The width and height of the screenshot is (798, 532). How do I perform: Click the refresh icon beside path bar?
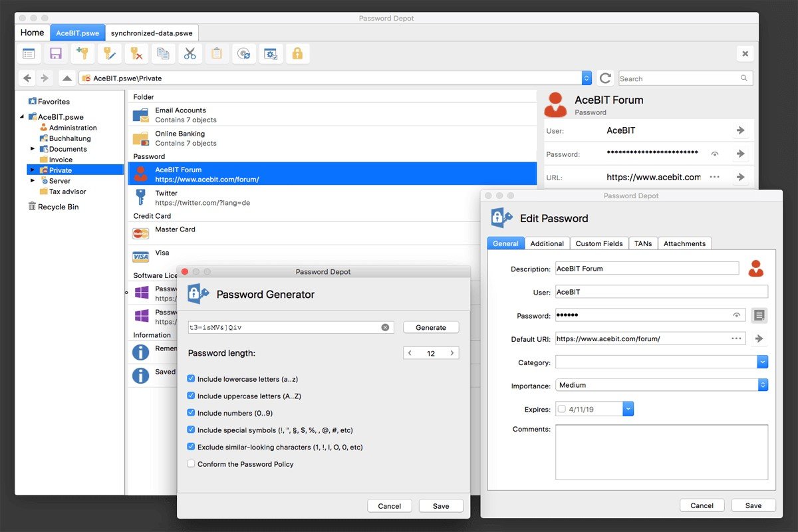605,78
